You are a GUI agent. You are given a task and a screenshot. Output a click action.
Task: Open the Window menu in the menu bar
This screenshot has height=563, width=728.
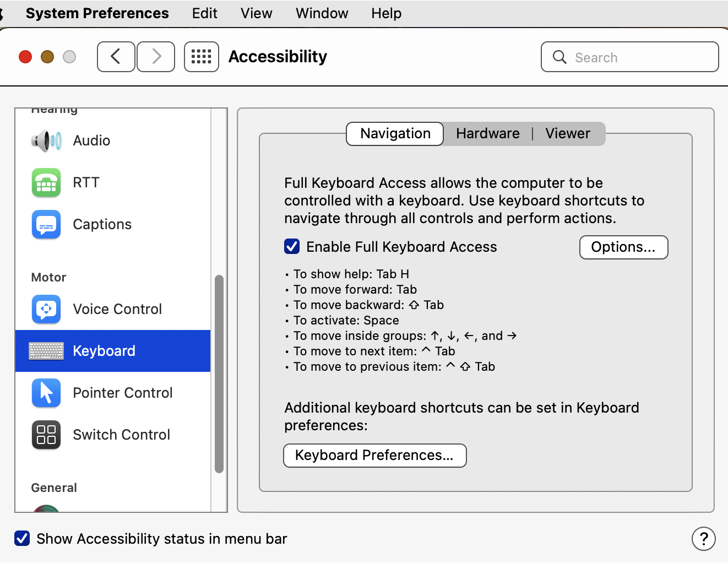[321, 13]
